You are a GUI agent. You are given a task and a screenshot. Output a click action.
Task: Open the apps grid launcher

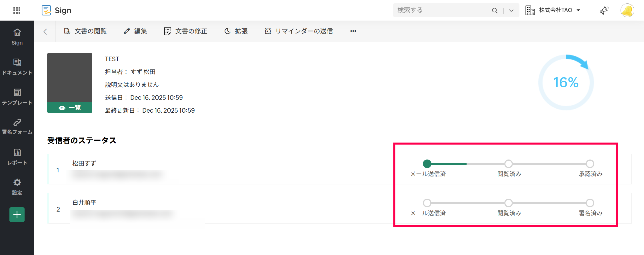[17, 10]
